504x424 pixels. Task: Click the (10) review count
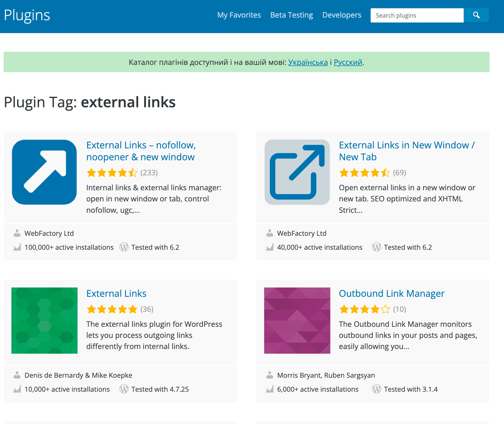pyautogui.click(x=400, y=309)
